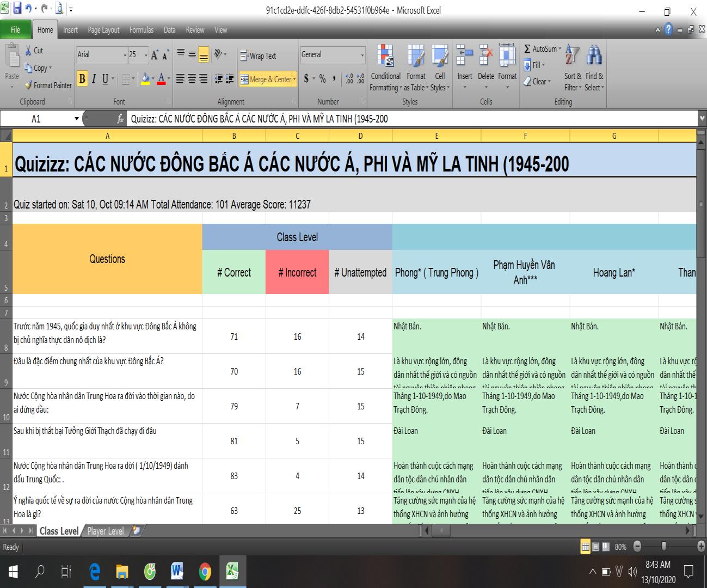The width and height of the screenshot is (707, 588).
Task: Toggle Underline formatting
Action: tap(105, 79)
